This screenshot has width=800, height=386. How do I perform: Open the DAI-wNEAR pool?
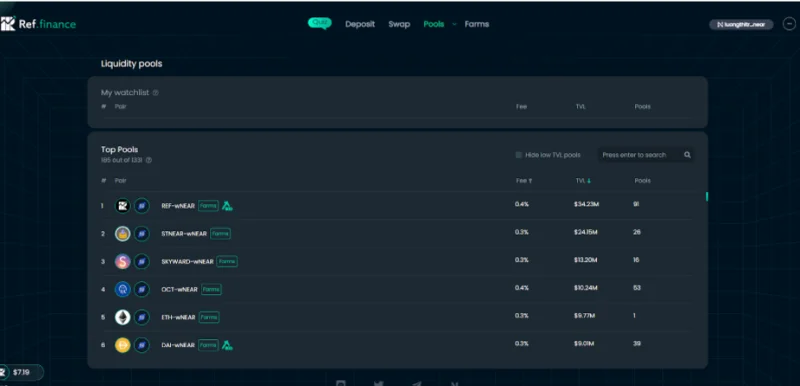point(178,345)
